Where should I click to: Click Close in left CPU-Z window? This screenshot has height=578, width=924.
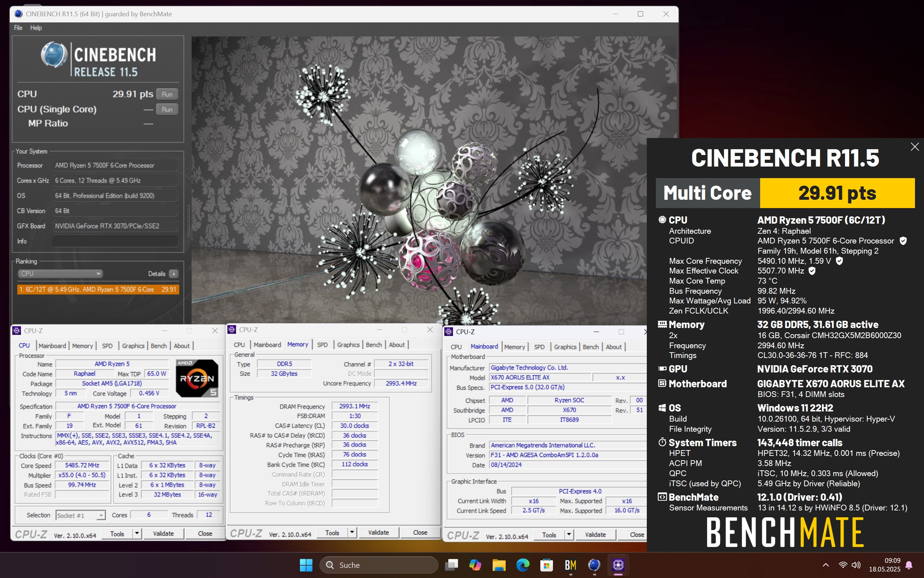coord(205,534)
